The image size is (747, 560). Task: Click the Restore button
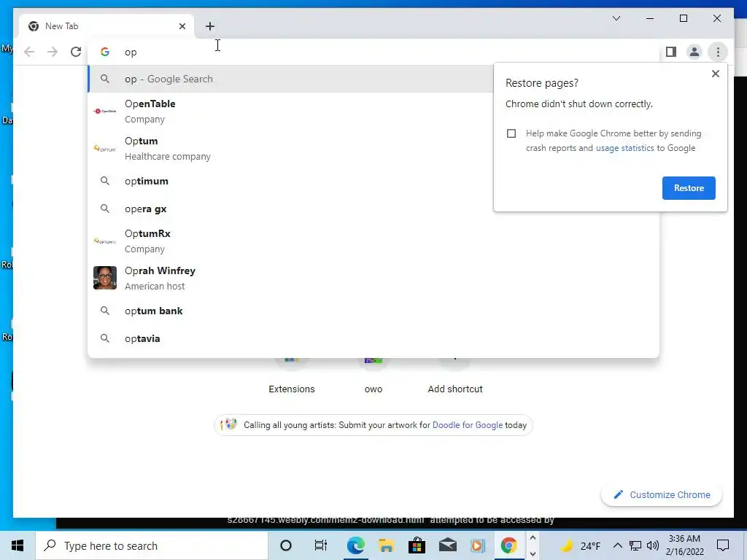pyautogui.click(x=689, y=188)
